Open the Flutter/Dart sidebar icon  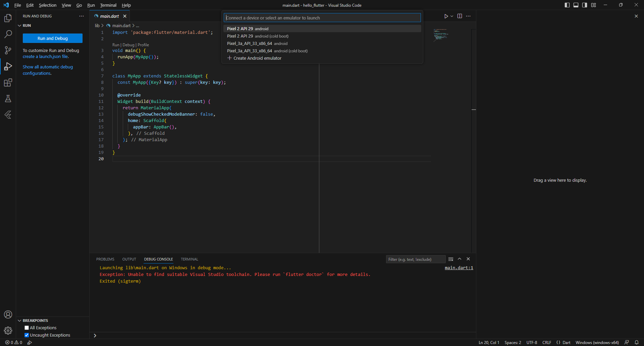[8, 115]
